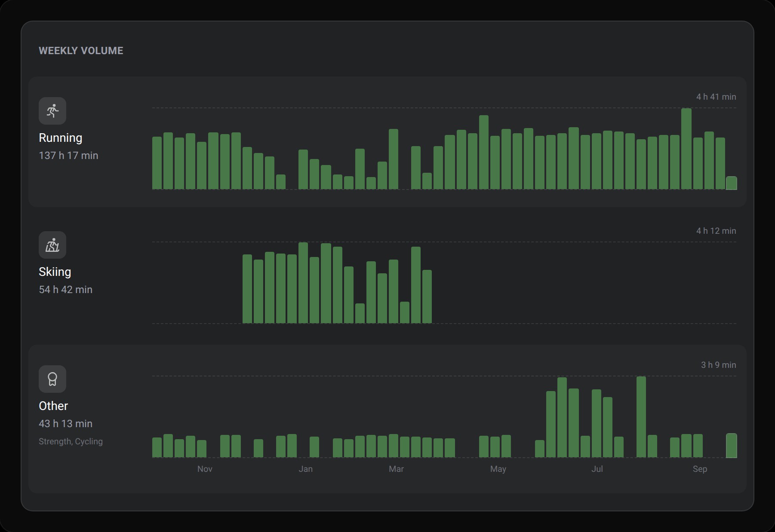Select the Other label

pyautogui.click(x=53, y=406)
